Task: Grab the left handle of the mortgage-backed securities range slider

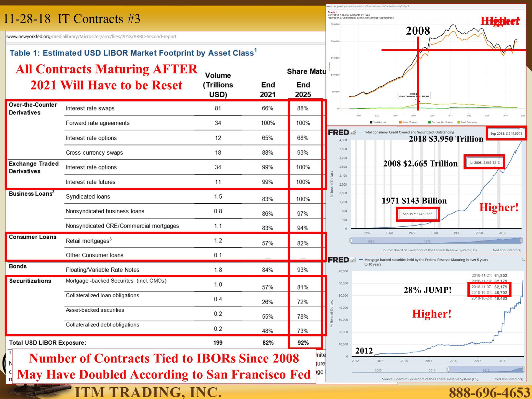Action: [x=448, y=369]
